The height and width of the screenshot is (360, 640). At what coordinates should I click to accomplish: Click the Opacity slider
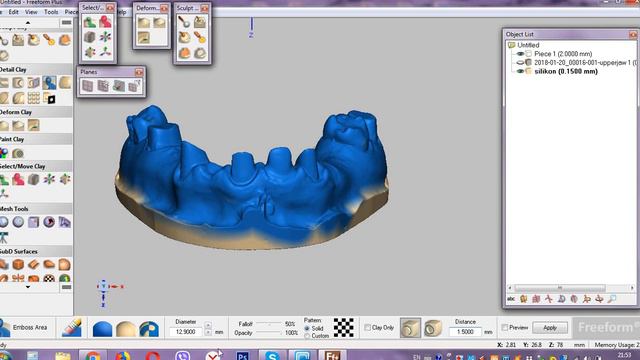coord(269,333)
